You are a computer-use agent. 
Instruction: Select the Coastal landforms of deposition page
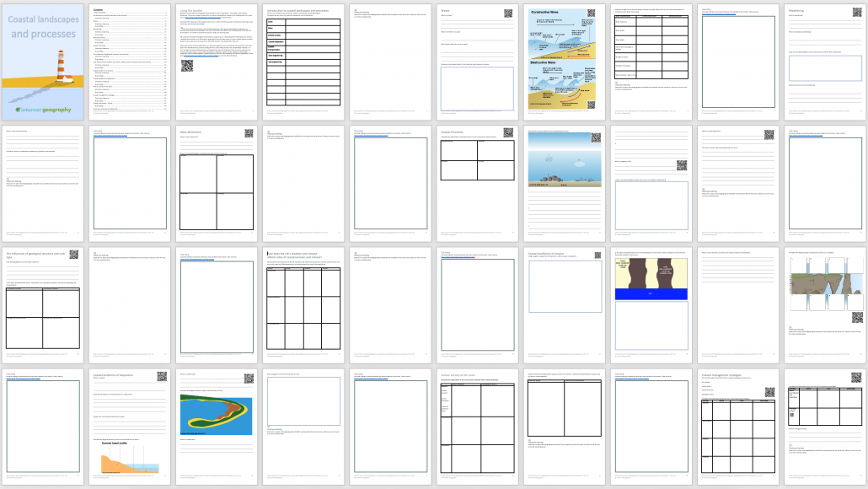[130, 427]
